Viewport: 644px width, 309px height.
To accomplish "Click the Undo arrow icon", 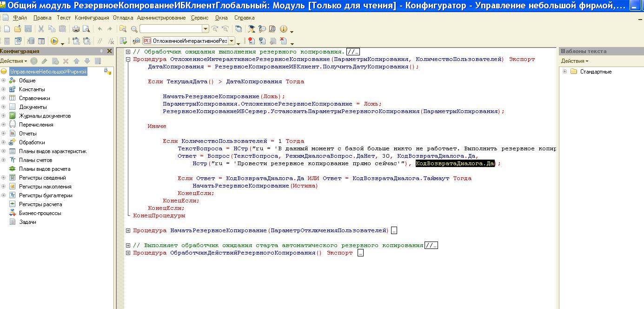I will [100, 29].
